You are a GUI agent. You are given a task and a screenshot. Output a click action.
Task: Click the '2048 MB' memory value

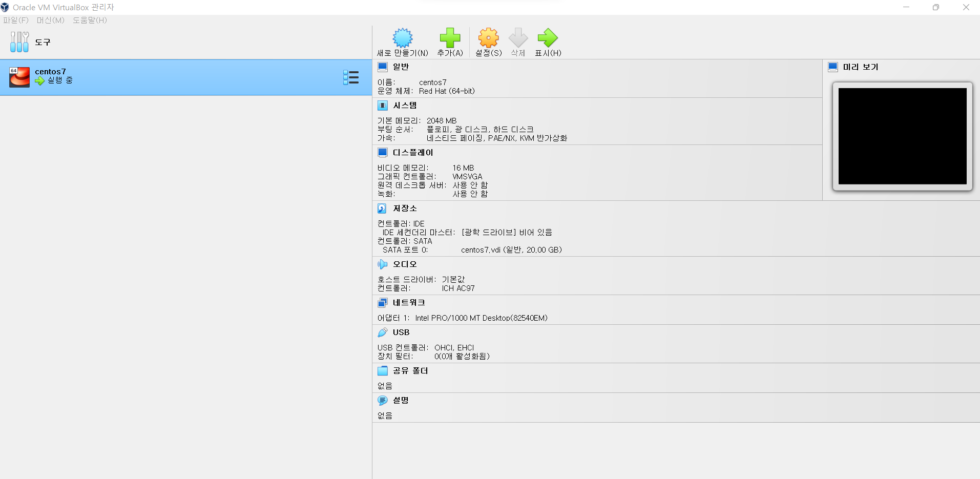442,121
